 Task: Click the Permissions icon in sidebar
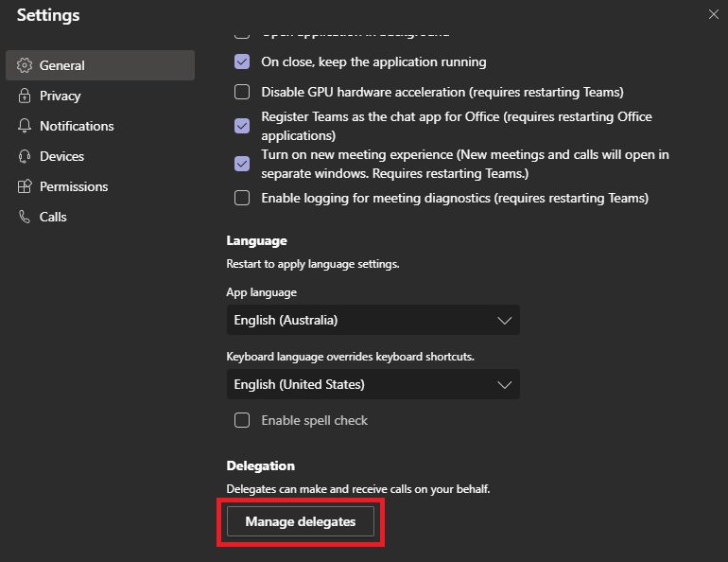tap(25, 186)
